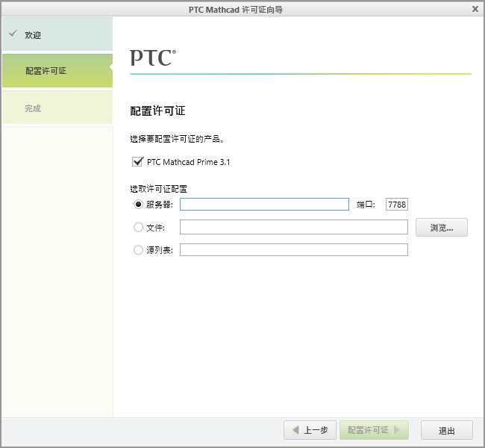Click the PTC Mathcad Prime 3.1 label

(x=188, y=162)
